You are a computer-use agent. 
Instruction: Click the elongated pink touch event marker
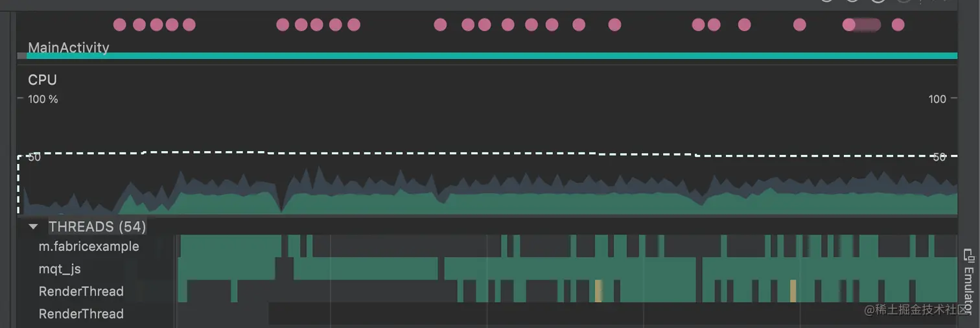(x=862, y=25)
